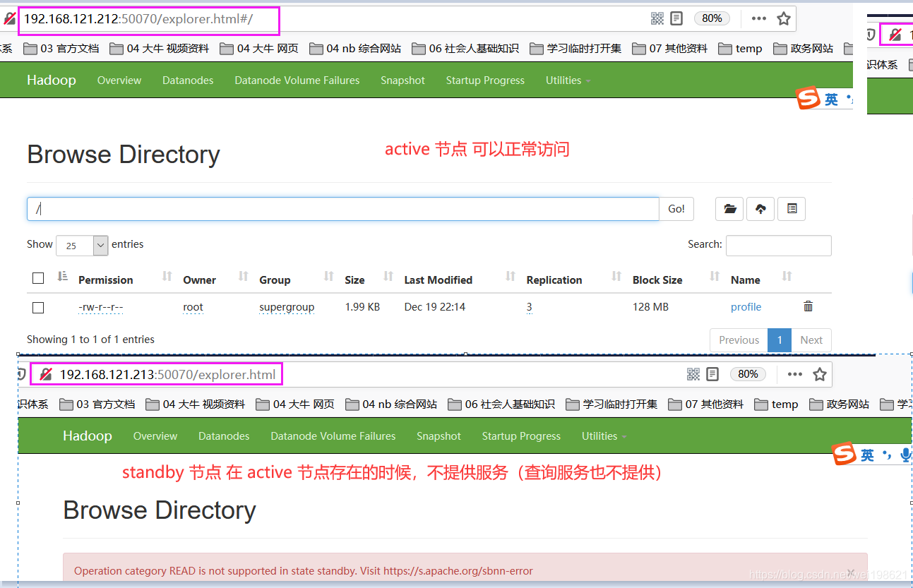Click the Next pagination button
The width and height of the screenshot is (913, 588).
pyautogui.click(x=811, y=340)
